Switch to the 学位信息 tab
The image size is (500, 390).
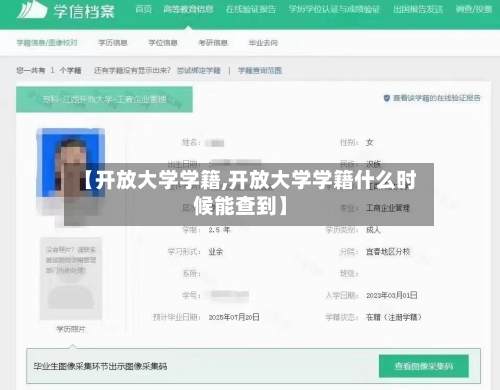(x=163, y=43)
